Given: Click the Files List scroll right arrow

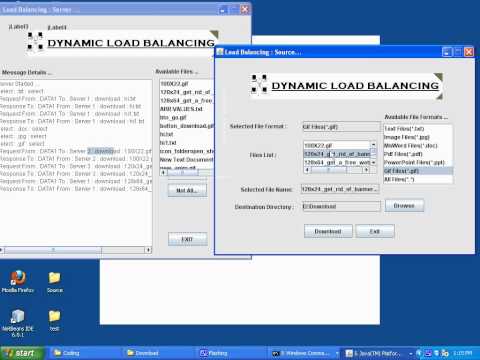Looking at the screenshot, I should 366,170.
